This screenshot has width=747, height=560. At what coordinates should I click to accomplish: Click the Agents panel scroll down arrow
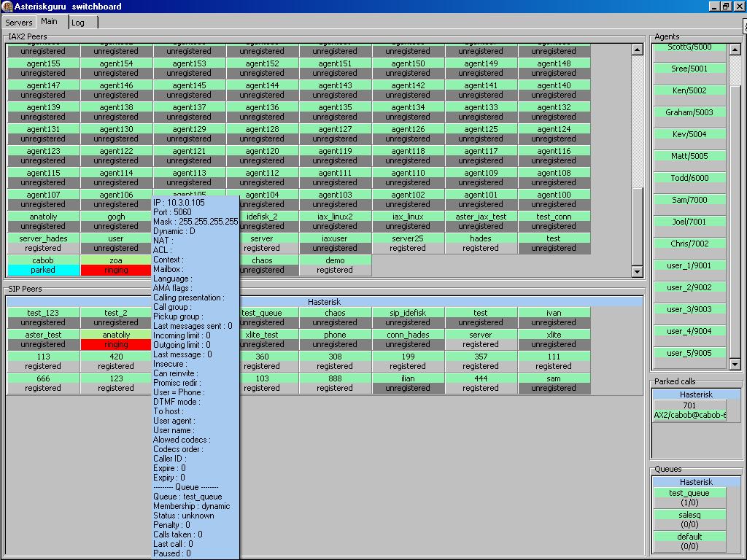[x=735, y=364]
